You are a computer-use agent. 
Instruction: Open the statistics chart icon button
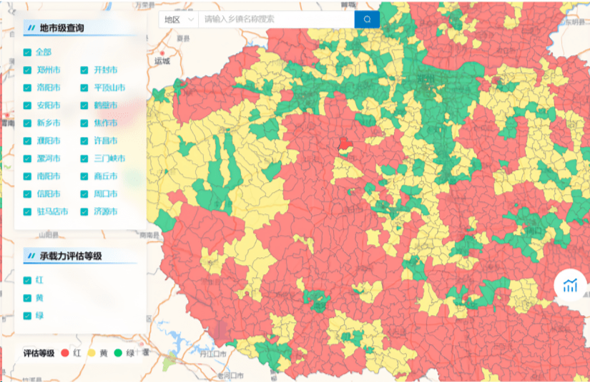(570, 286)
